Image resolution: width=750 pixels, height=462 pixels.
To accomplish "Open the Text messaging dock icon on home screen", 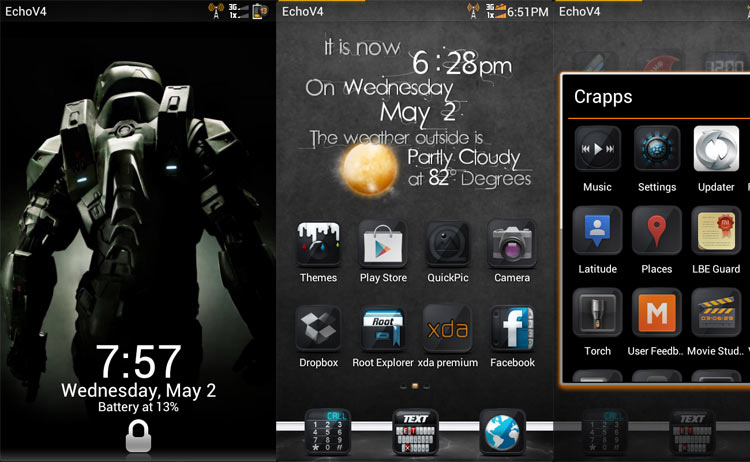I will [x=415, y=432].
